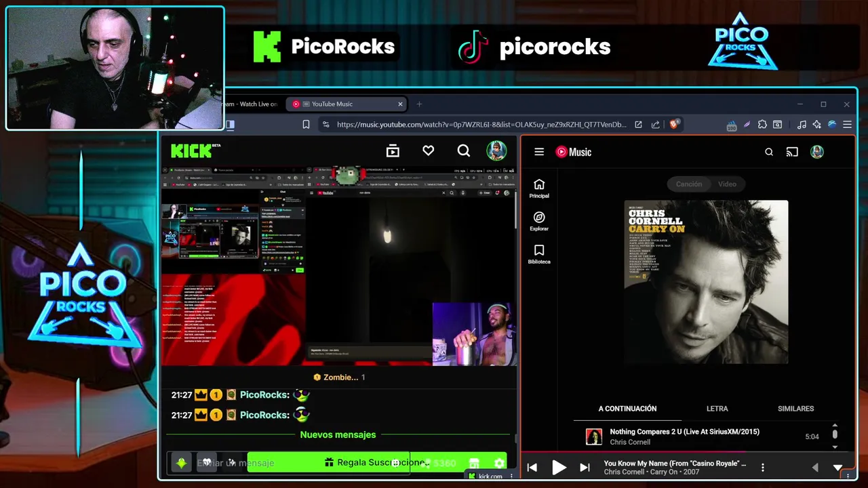Open the Kick profile avatar menu
Viewport: 868px width, 488px height.
coord(496,150)
